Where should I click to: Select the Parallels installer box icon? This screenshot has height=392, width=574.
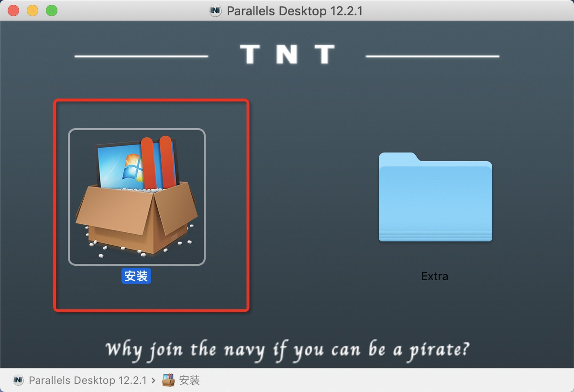137,196
